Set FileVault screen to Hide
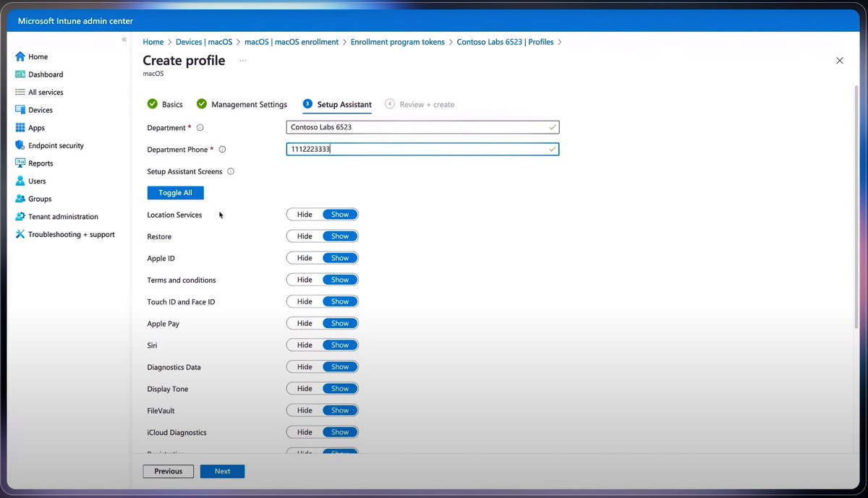The image size is (868, 498). 305,410
